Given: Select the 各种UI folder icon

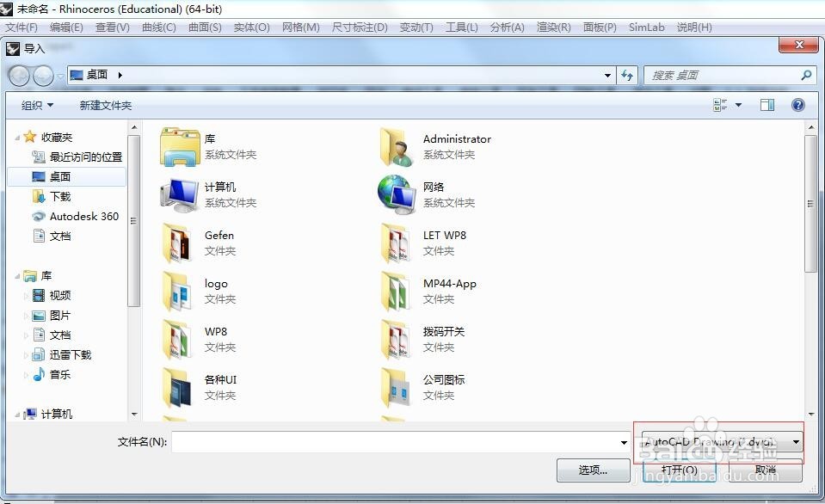Looking at the screenshot, I should 177,388.
